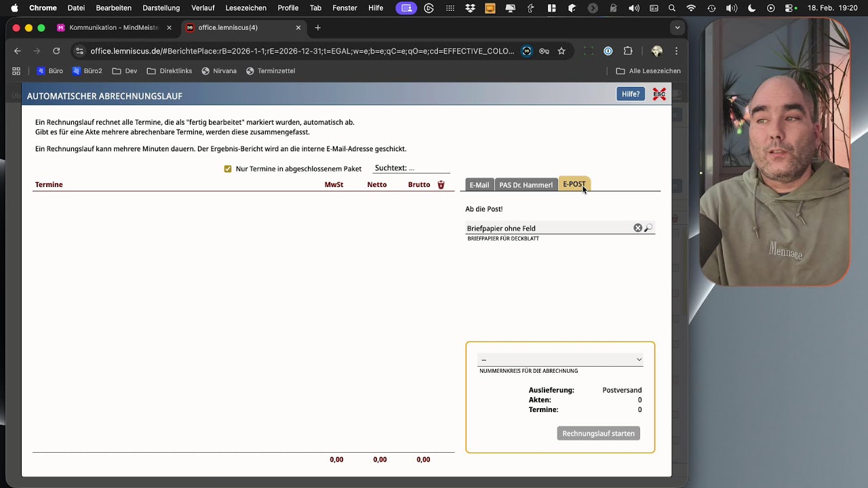The height and width of the screenshot is (488, 868).
Task: Open the Apple menu
Action: 14,8
